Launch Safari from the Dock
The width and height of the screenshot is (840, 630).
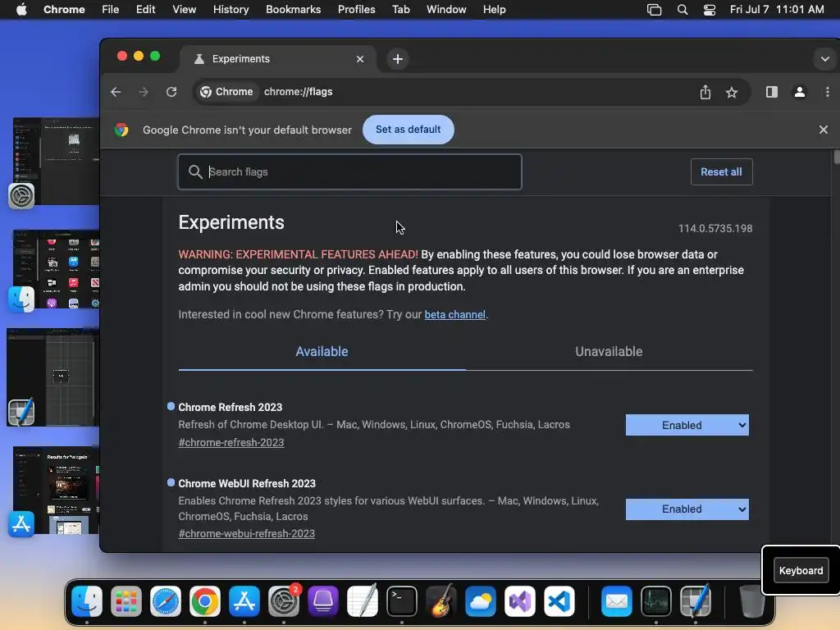click(x=166, y=601)
